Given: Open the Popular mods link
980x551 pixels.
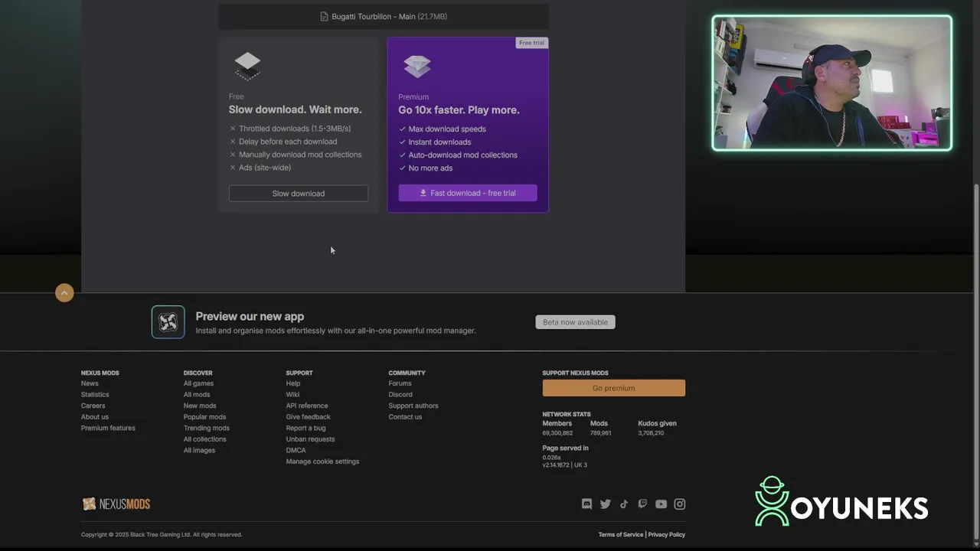Looking at the screenshot, I should [x=204, y=417].
